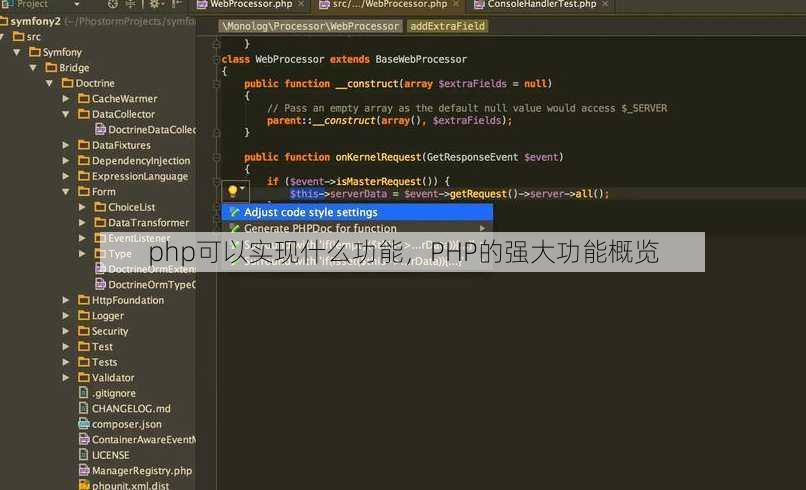Expand the DataTransformer folder

(82, 222)
